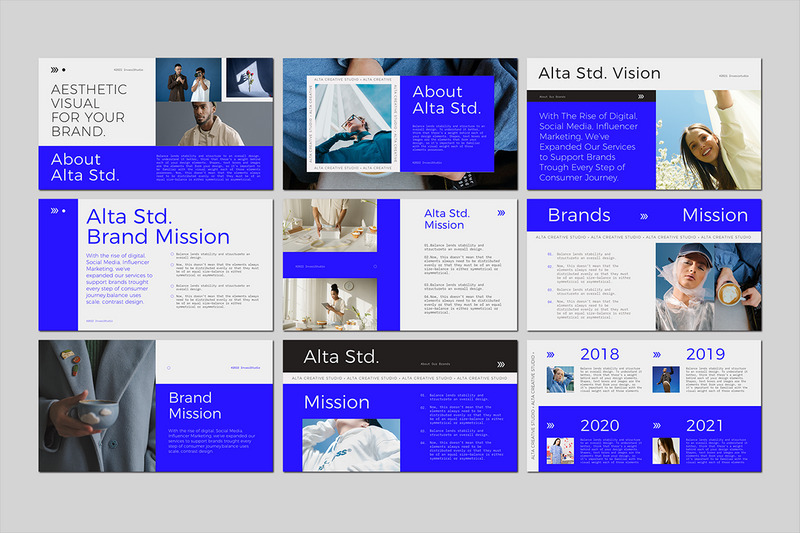Click the chevron icon in the black Alta Std. header bar
Screen dimensions: 800x533
[501, 364]
